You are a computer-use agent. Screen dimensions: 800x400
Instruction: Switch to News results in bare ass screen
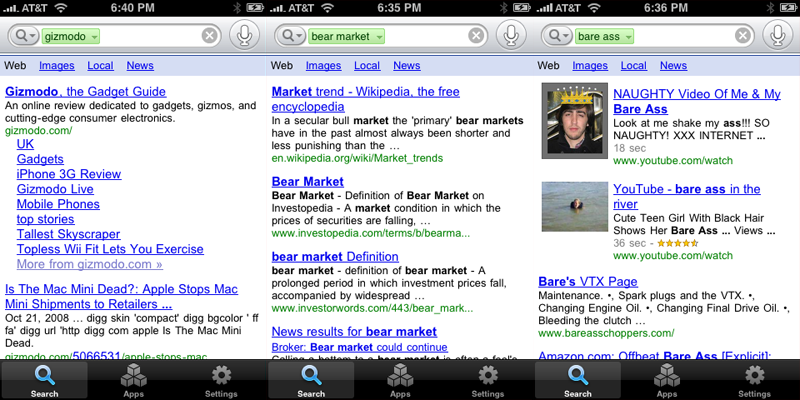(x=673, y=66)
